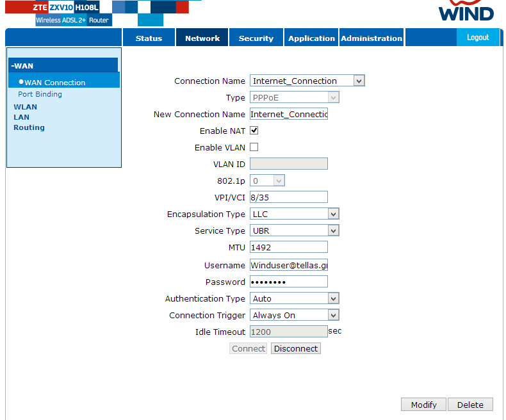The image size is (506, 420).
Task: Click the Logout button
Action: [x=478, y=37]
